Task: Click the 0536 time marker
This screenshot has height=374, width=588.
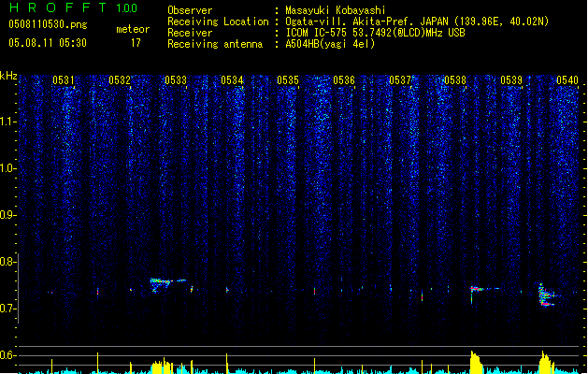Action: pos(344,80)
